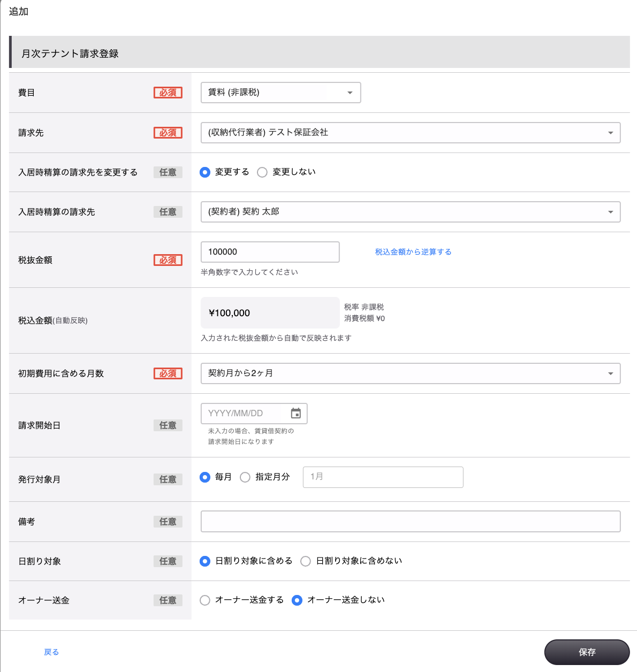
Task: Click the 請求開始日 date input field
Action: (x=254, y=414)
